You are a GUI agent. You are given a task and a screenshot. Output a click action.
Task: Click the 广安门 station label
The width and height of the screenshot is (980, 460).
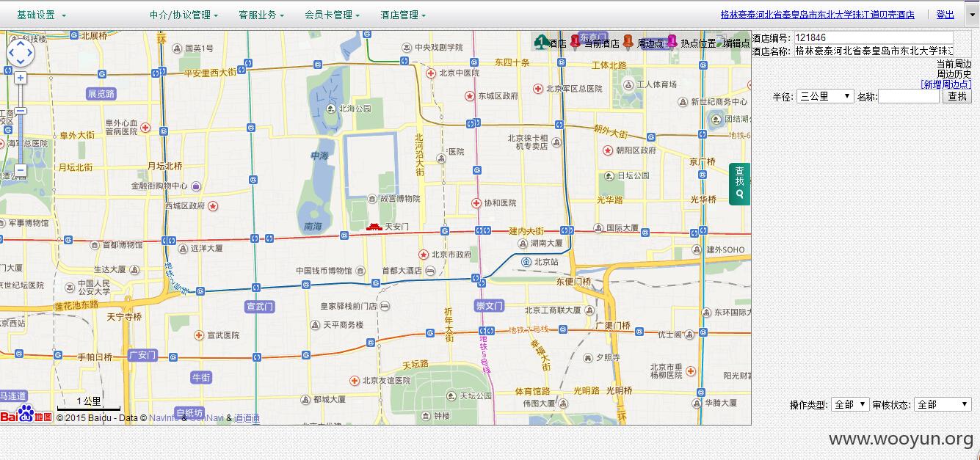(x=142, y=355)
